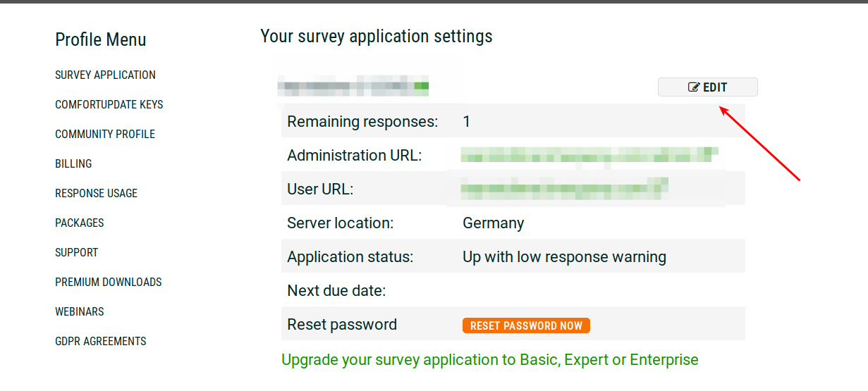868x391 pixels.
Task: Open GDPR Agreements
Action: (100, 341)
